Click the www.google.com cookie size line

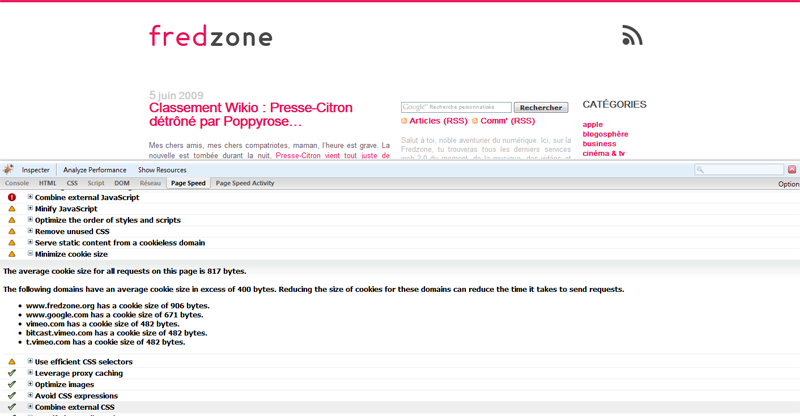(x=115, y=315)
